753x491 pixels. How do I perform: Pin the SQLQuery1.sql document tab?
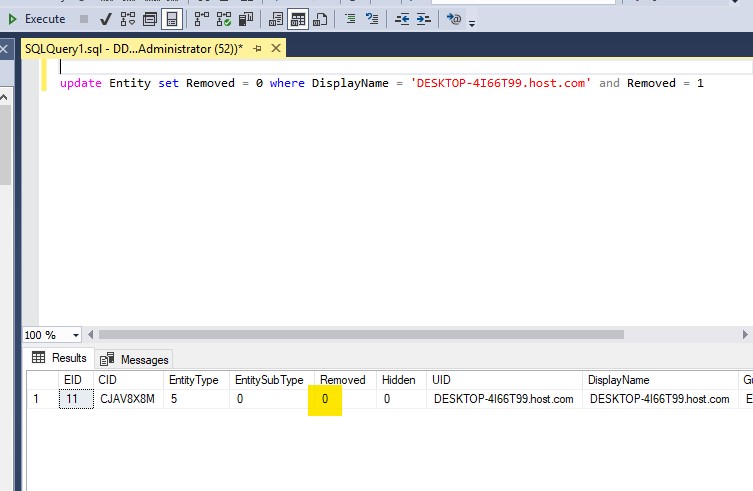(x=257, y=47)
